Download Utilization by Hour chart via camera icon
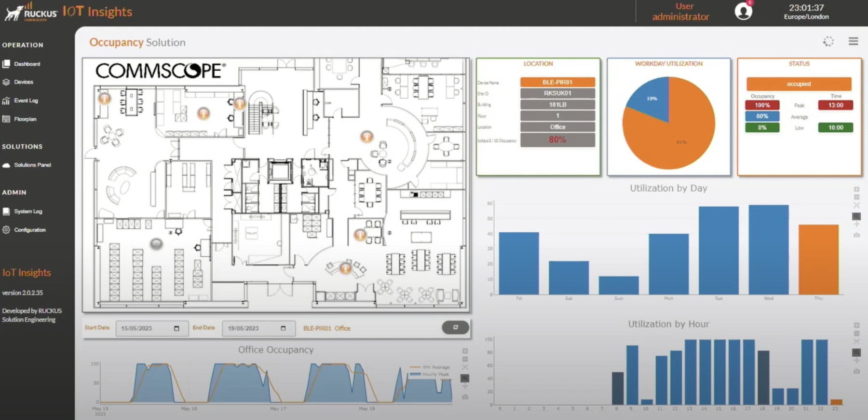The height and width of the screenshot is (420, 868). tap(856, 371)
